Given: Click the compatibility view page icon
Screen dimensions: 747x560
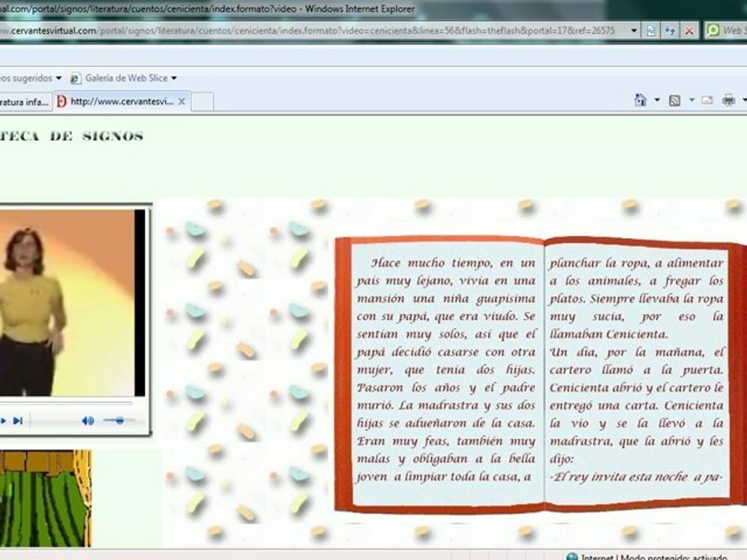Looking at the screenshot, I should coord(651,31).
